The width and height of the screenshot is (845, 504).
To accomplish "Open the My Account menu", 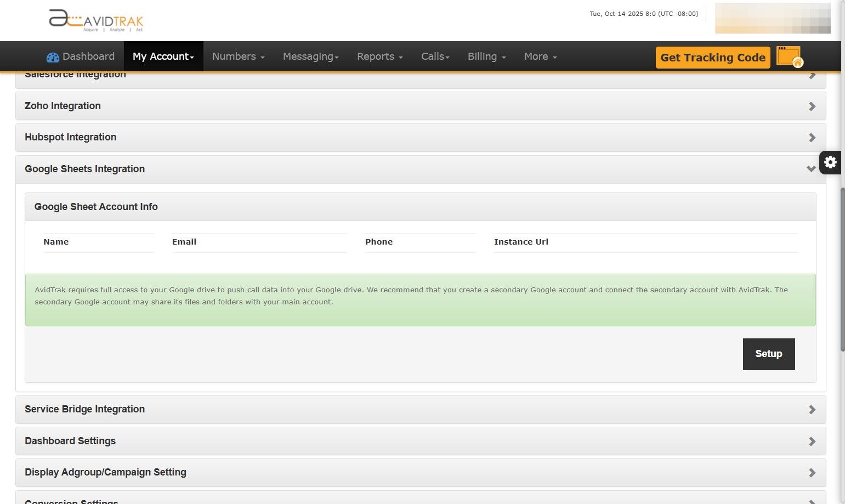I will (163, 56).
